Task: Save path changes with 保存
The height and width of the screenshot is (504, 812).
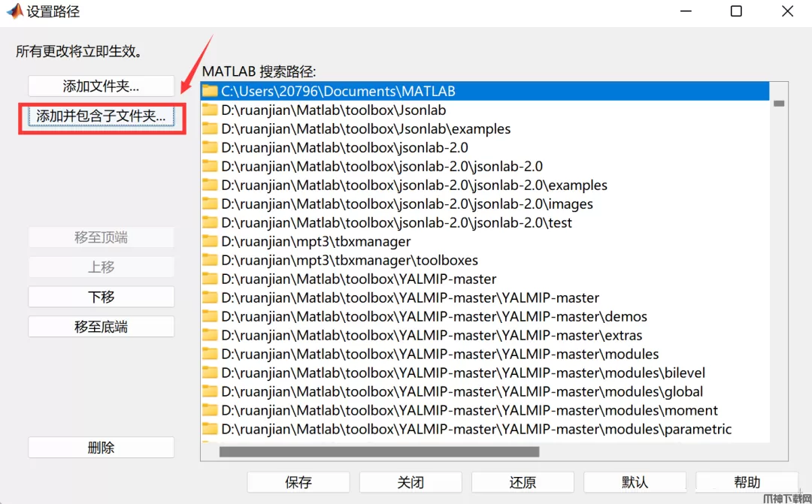Action: pos(298,482)
